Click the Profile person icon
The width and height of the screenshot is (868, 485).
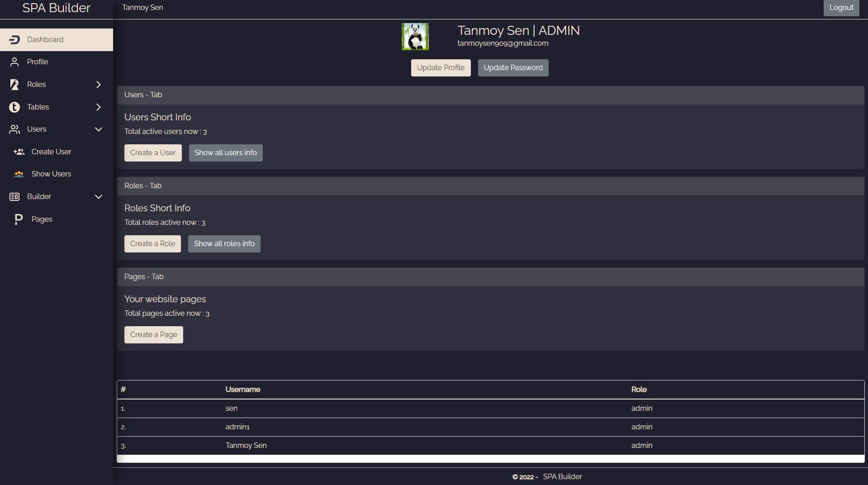pos(14,62)
